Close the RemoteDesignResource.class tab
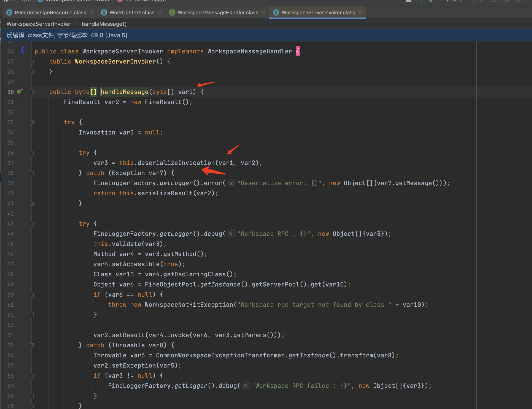The image size is (532, 409). (92, 12)
